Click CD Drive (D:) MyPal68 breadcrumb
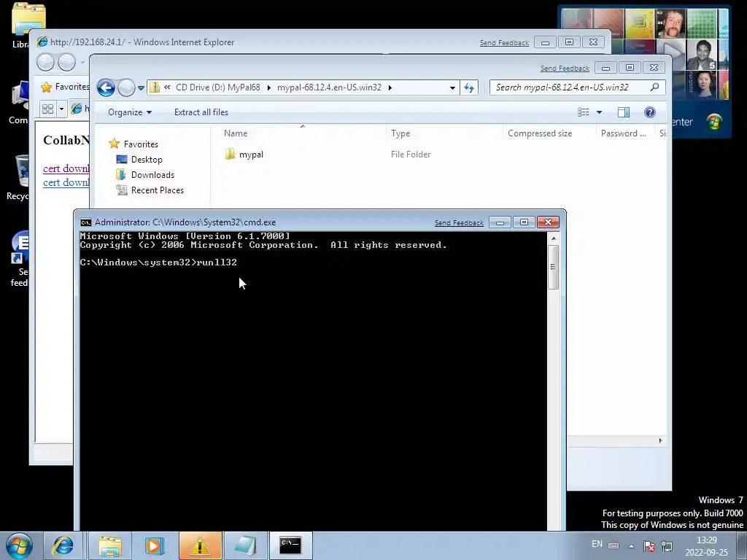 click(218, 87)
